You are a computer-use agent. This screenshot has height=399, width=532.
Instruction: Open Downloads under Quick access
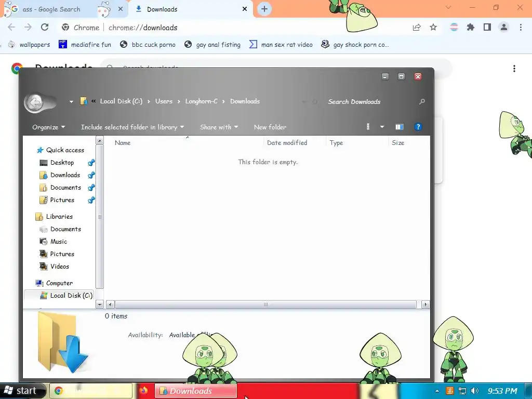60,175
